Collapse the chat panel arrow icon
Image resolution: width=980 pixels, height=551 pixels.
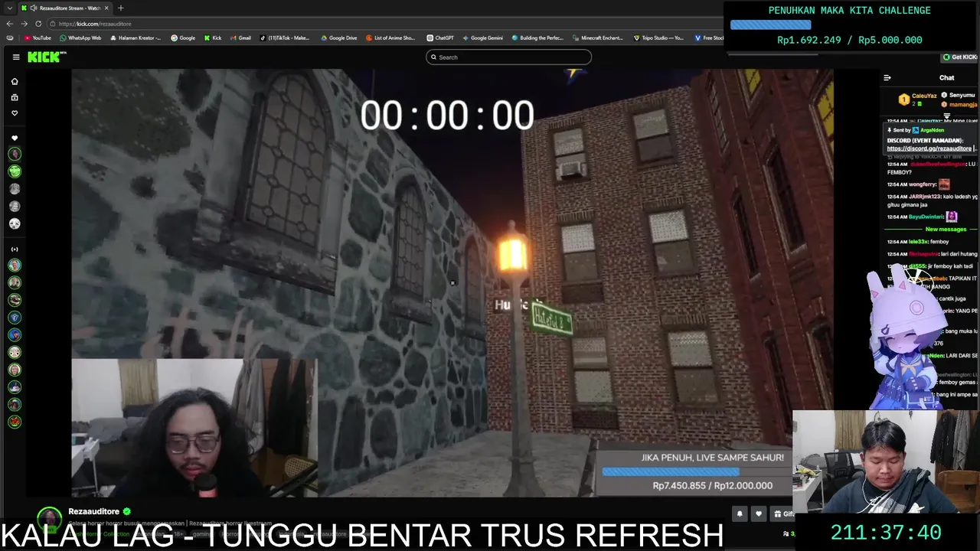click(x=887, y=78)
